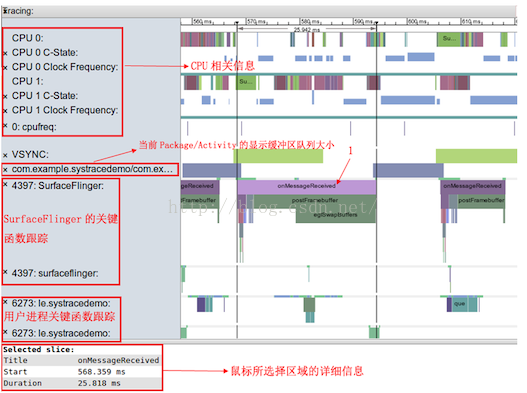Click the Start row label
527x393 pixels.
point(15,372)
